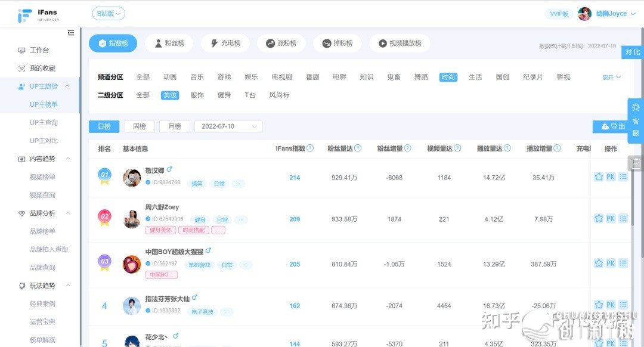Open the 2022-07-10 date picker dropdown

[x=228, y=126]
